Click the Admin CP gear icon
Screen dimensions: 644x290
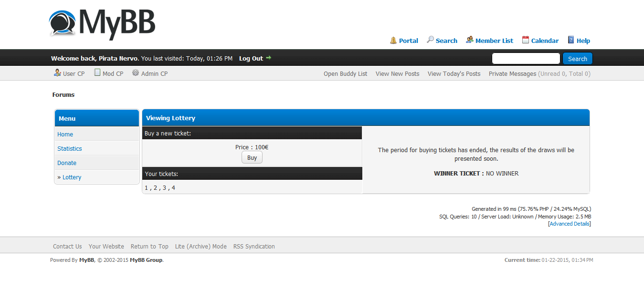(136, 73)
